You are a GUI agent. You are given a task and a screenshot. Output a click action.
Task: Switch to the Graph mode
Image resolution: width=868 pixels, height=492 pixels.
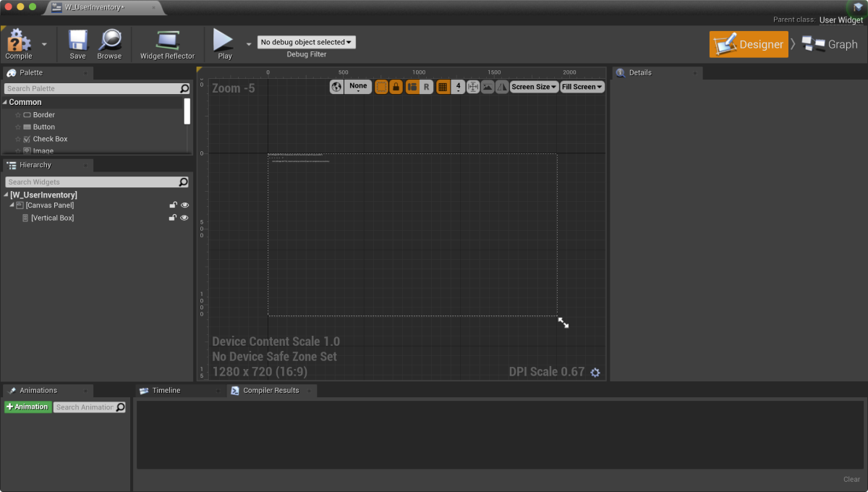[830, 44]
